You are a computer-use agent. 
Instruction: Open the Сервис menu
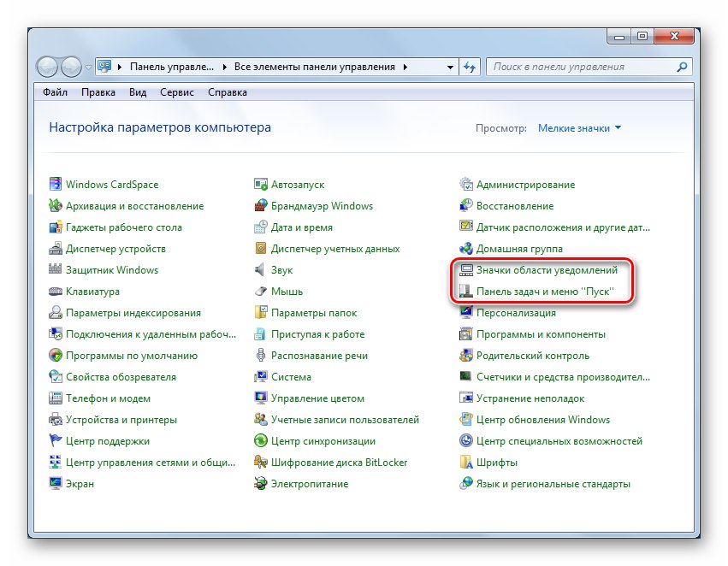click(x=177, y=92)
